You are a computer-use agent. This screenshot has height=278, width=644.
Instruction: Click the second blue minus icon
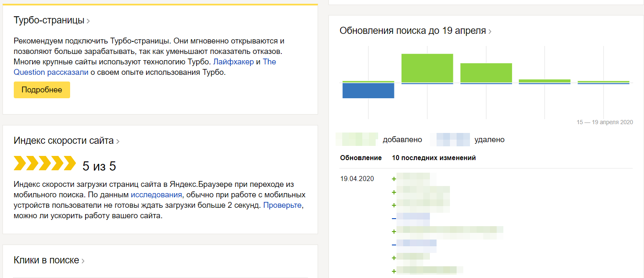click(394, 245)
